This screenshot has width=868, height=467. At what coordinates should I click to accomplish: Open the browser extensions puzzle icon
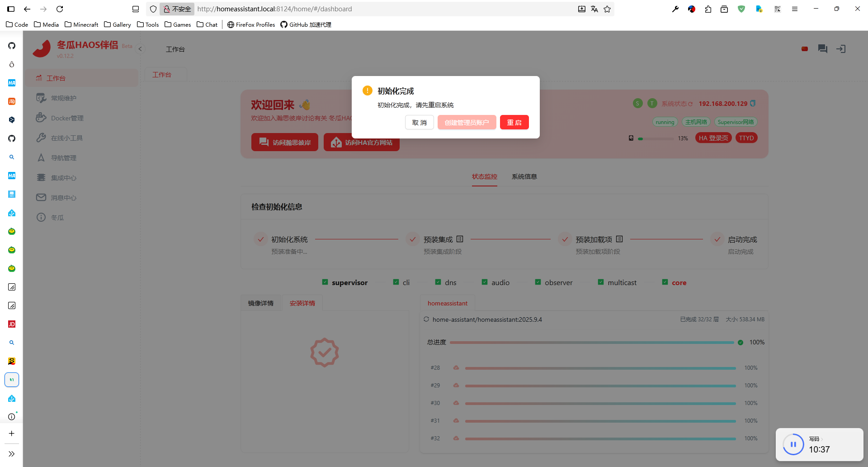tap(708, 9)
